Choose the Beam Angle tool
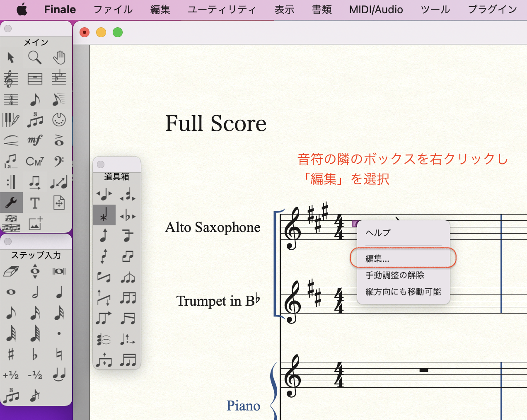This screenshot has height=420, width=527. pyautogui.click(x=104, y=298)
